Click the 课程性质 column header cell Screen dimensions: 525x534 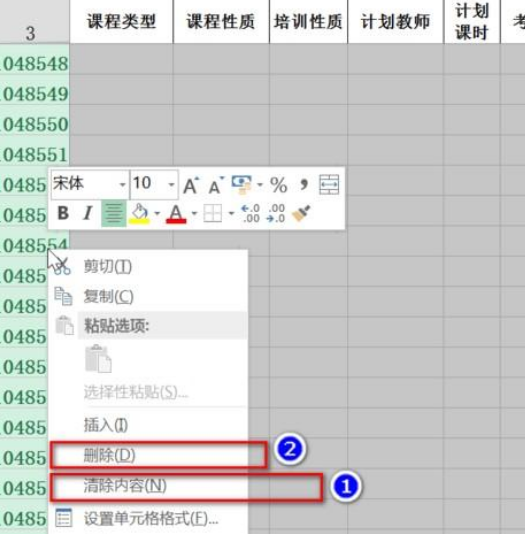[221, 21]
